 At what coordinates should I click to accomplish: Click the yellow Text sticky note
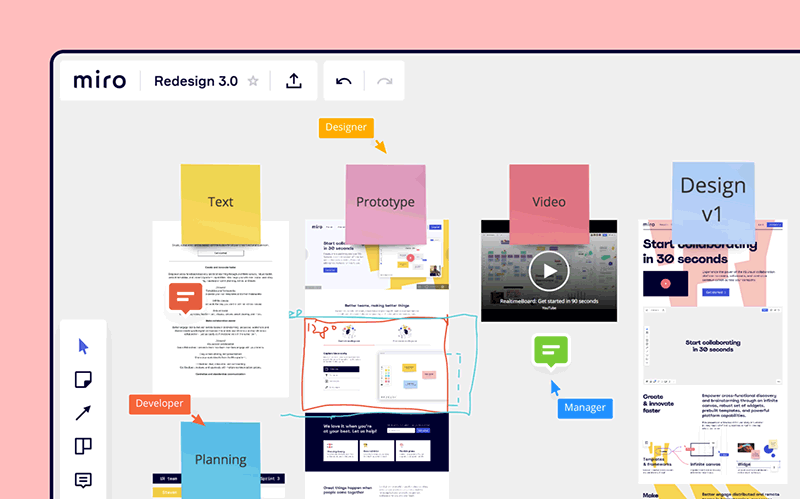click(220, 204)
